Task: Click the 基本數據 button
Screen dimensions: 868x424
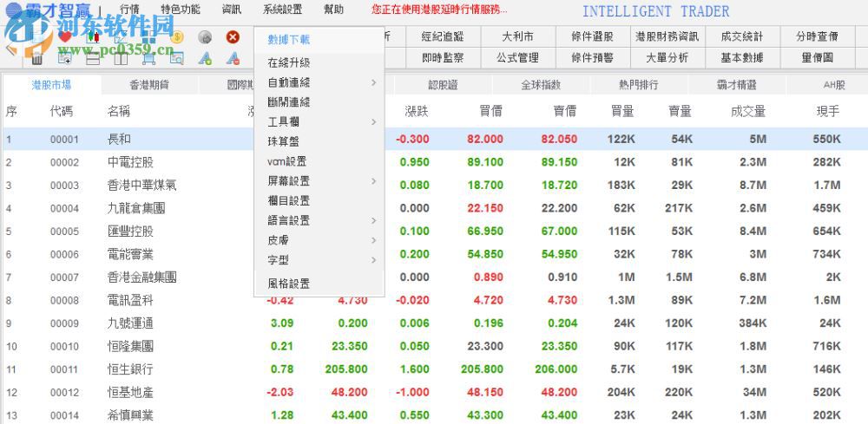Action: (742, 57)
